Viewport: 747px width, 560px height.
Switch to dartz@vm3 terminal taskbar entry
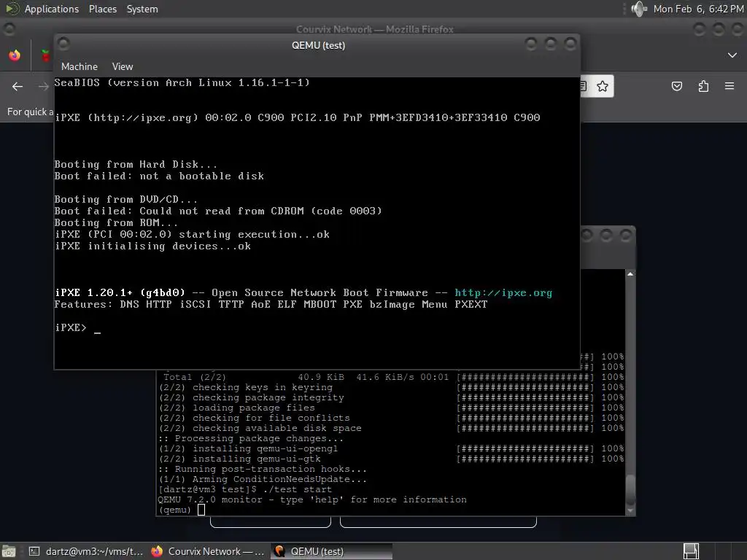[x=86, y=551]
